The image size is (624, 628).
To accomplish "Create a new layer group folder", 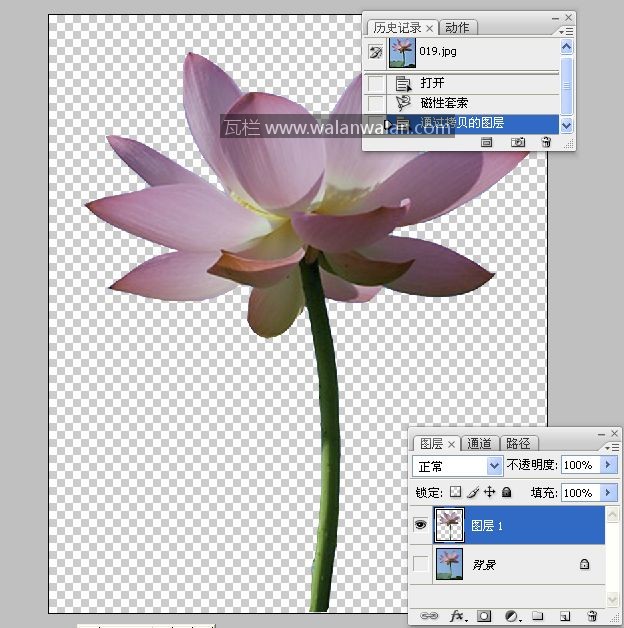I will [x=537, y=616].
